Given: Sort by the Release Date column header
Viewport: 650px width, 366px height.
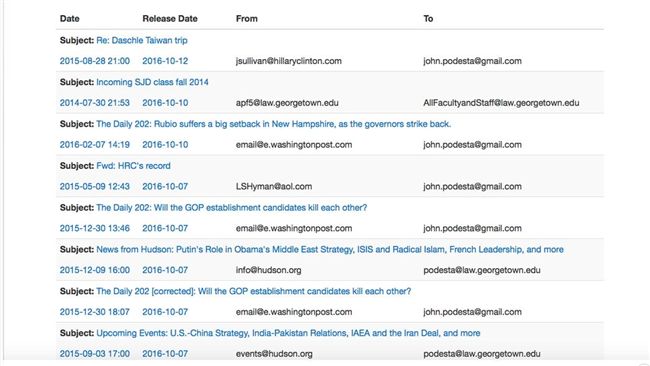Looking at the screenshot, I should (170, 19).
